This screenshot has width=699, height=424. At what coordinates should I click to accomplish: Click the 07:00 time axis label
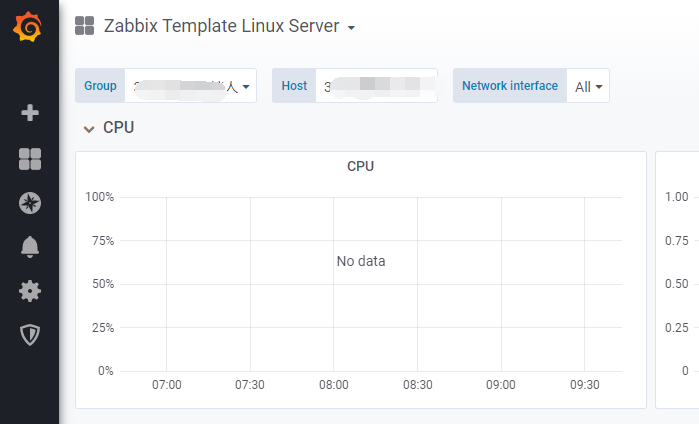tap(167, 385)
